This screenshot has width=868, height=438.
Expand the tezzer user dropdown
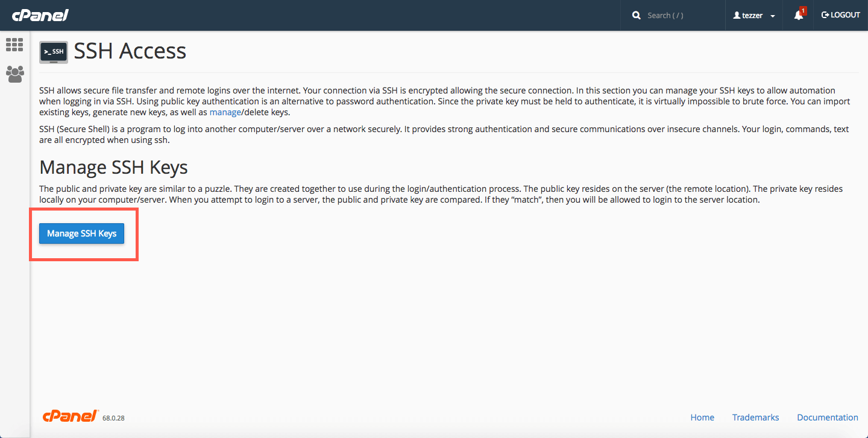tap(754, 15)
